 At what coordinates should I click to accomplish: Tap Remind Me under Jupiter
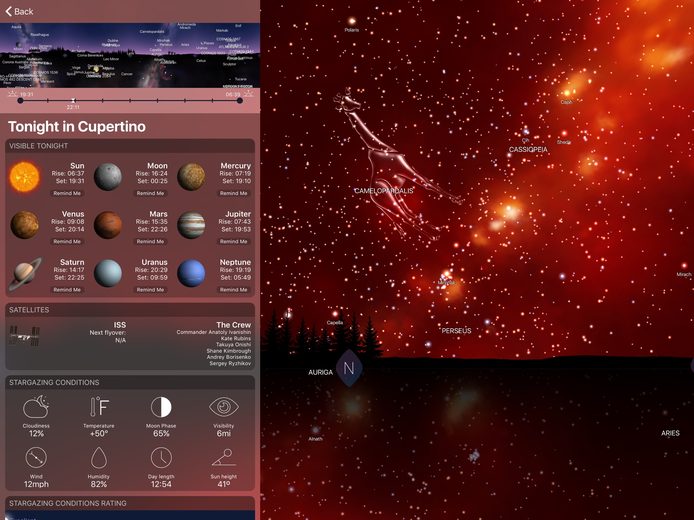(x=234, y=242)
